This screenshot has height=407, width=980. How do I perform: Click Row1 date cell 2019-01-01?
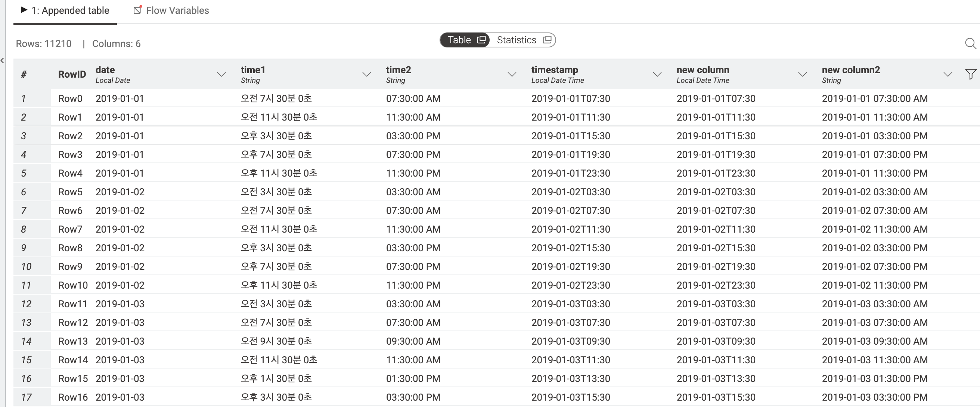click(120, 117)
